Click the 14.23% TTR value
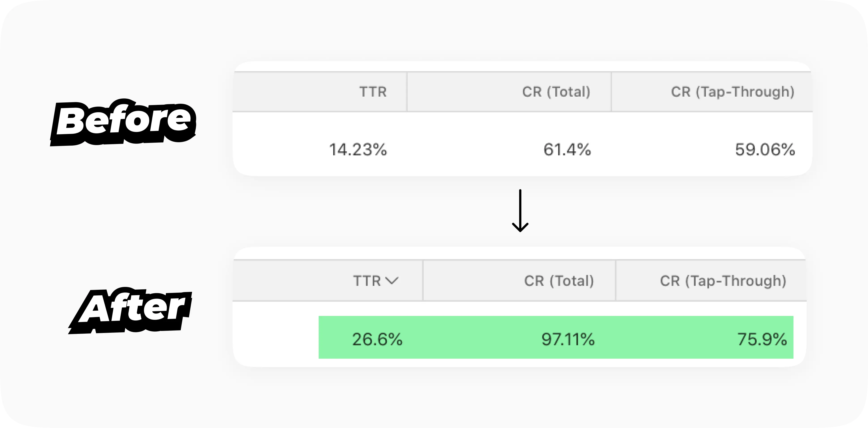 tap(358, 150)
